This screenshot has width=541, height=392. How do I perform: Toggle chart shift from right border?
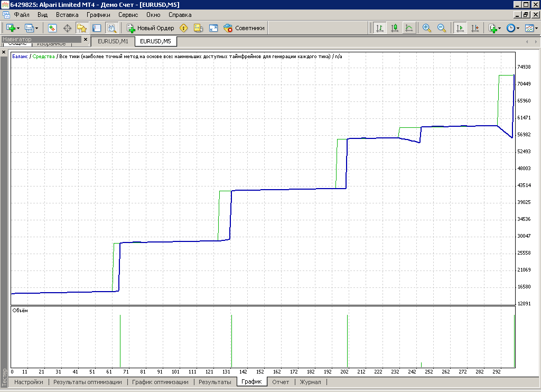(475, 28)
